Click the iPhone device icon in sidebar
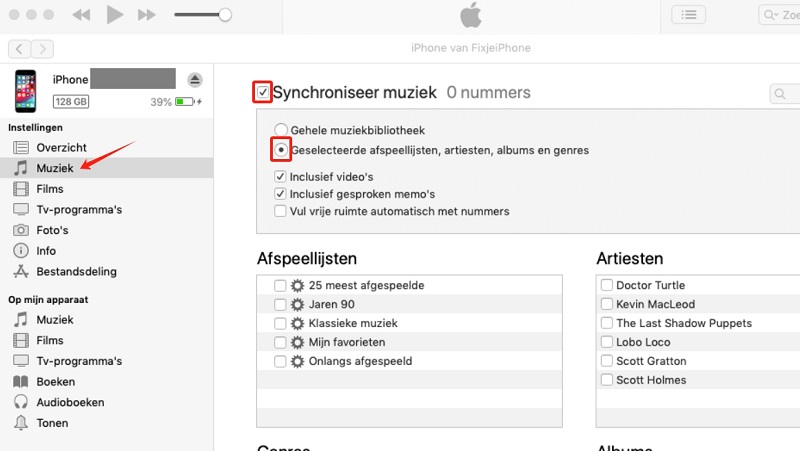This screenshot has height=451, width=800. tap(27, 91)
